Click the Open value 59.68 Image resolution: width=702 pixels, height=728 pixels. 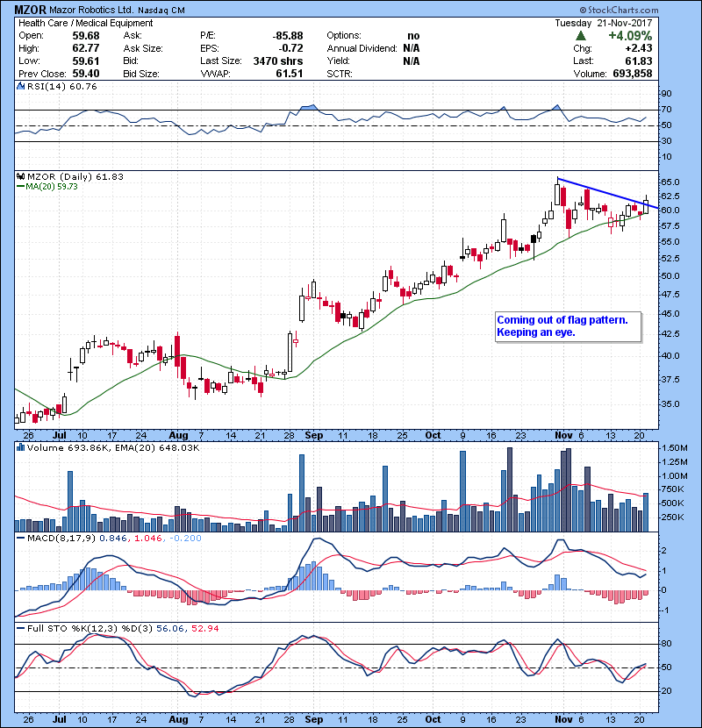click(85, 36)
